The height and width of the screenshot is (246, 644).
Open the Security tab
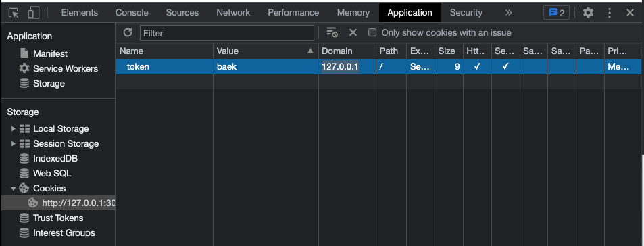click(x=466, y=13)
